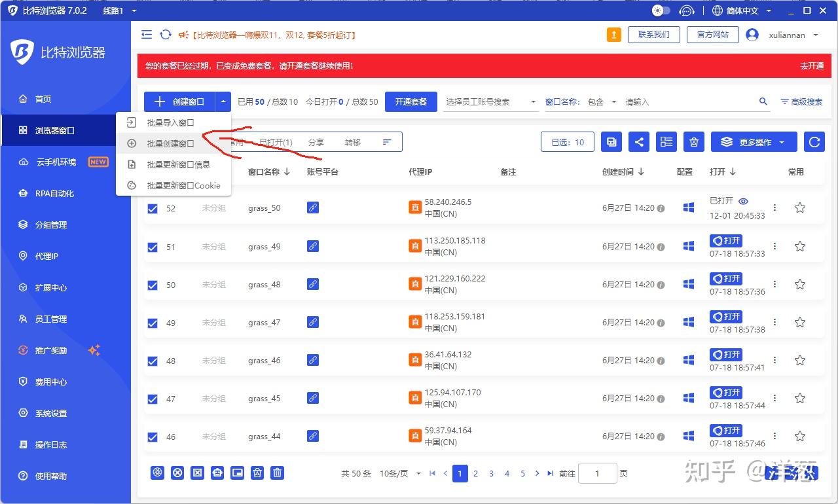Click the orange proxy badge for 125.94.107.170
This screenshot has height=504, width=838.
click(415, 398)
